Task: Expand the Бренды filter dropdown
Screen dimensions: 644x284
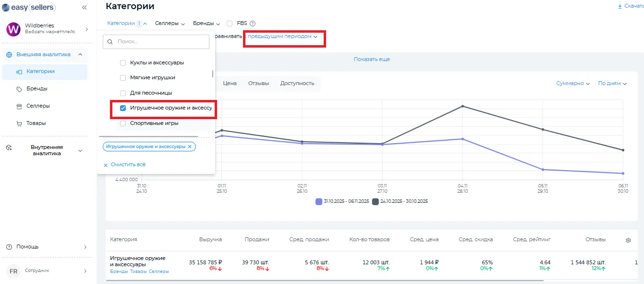Action: click(207, 24)
